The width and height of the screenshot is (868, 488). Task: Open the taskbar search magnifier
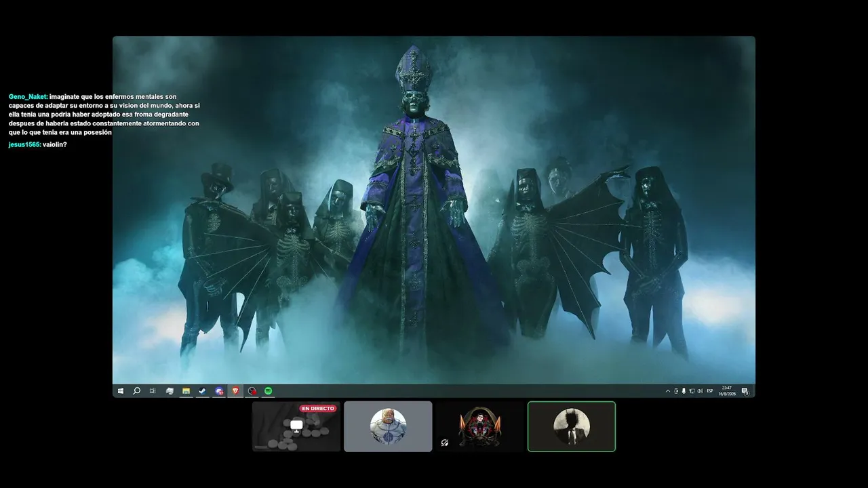coord(136,391)
